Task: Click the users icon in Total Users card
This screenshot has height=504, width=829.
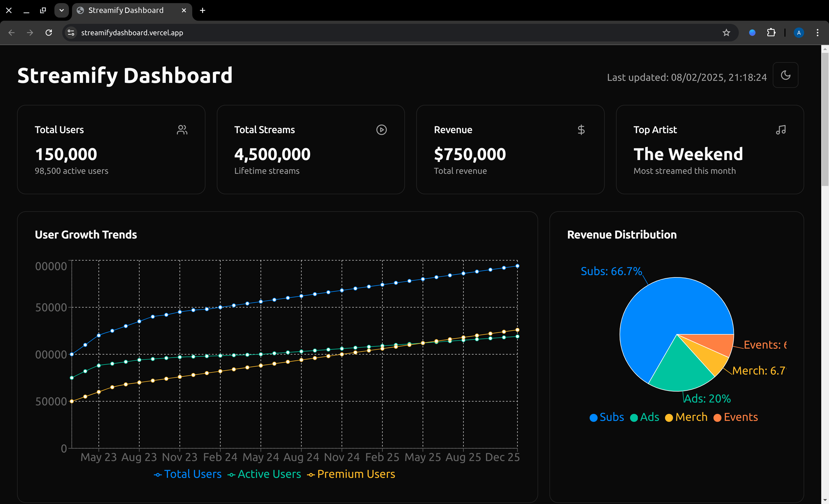Action: click(182, 130)
